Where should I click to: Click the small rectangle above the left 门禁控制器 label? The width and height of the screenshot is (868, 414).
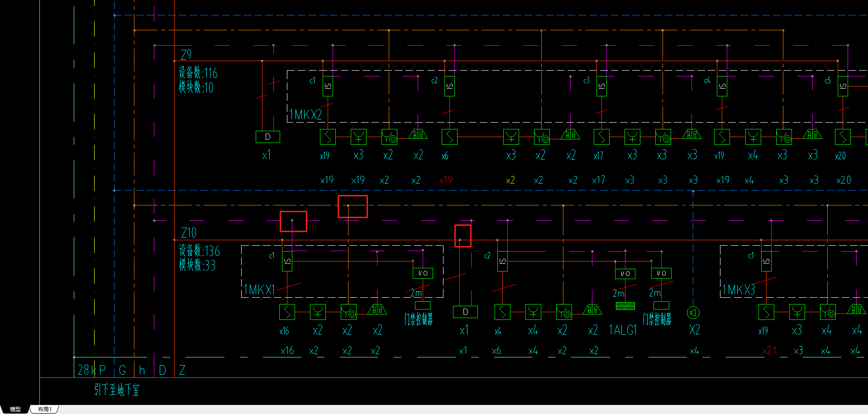(423, 305)
